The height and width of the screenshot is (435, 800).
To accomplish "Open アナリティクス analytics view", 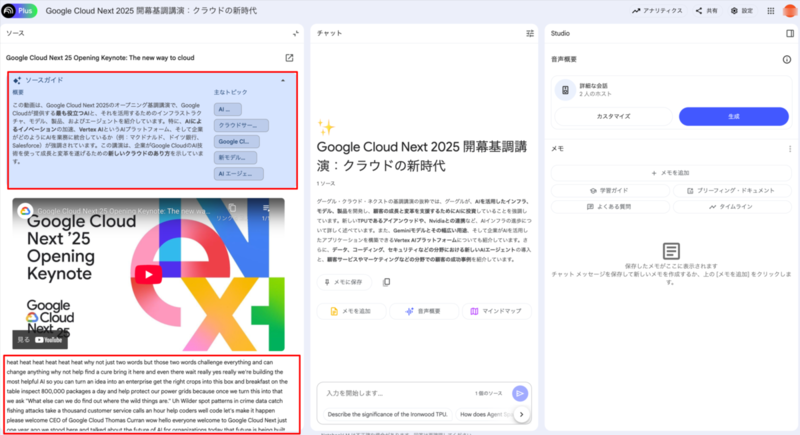I will [x=657, y=11].
